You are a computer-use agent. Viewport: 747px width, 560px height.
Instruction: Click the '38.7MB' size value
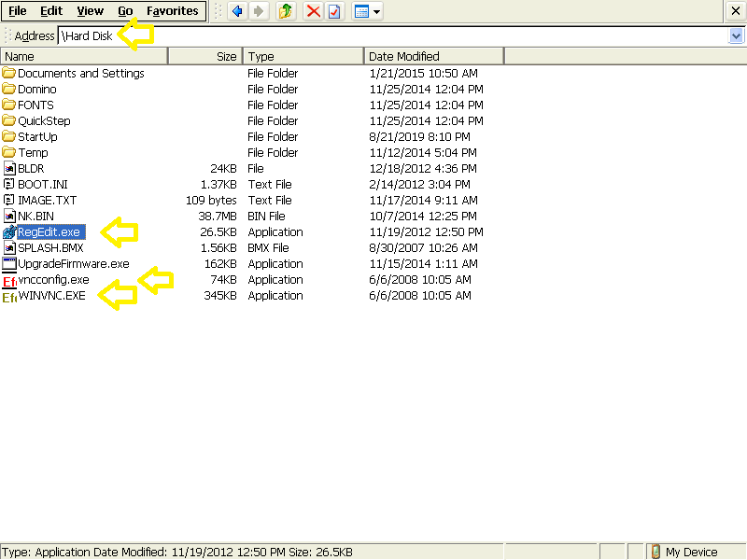218,216
